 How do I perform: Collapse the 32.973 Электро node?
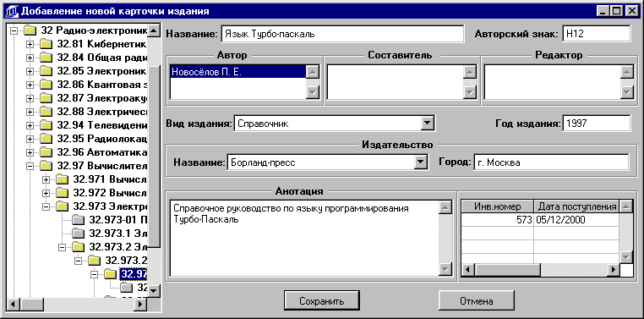(46, 206)
